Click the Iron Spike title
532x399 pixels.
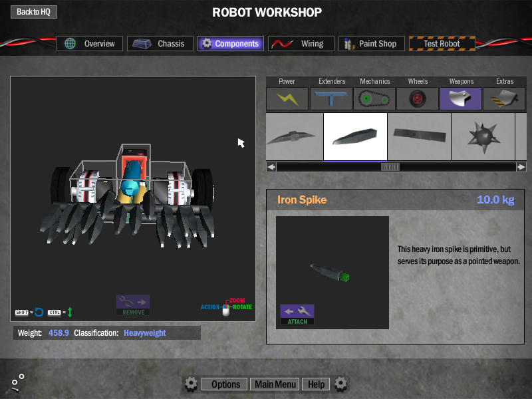302,199
